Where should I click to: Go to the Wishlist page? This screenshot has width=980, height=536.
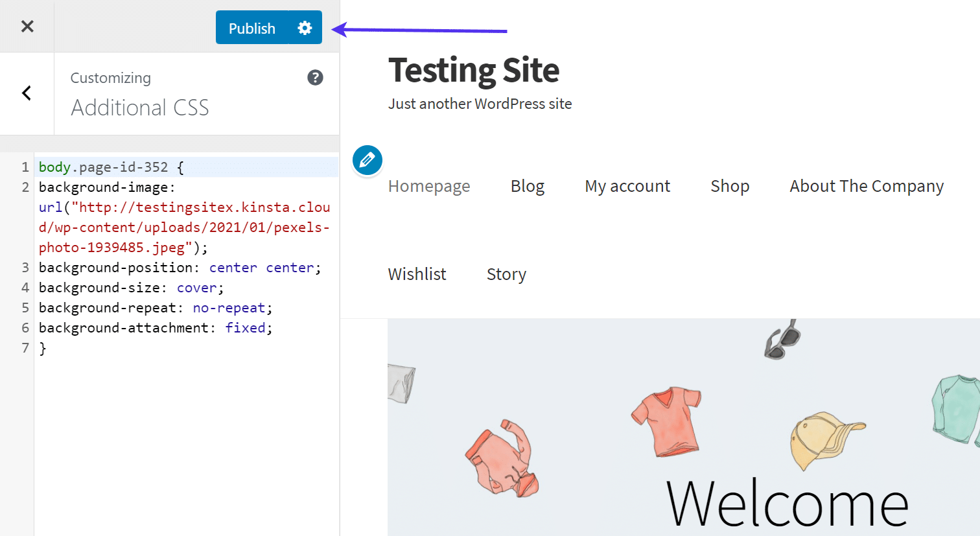click(417, 274)
